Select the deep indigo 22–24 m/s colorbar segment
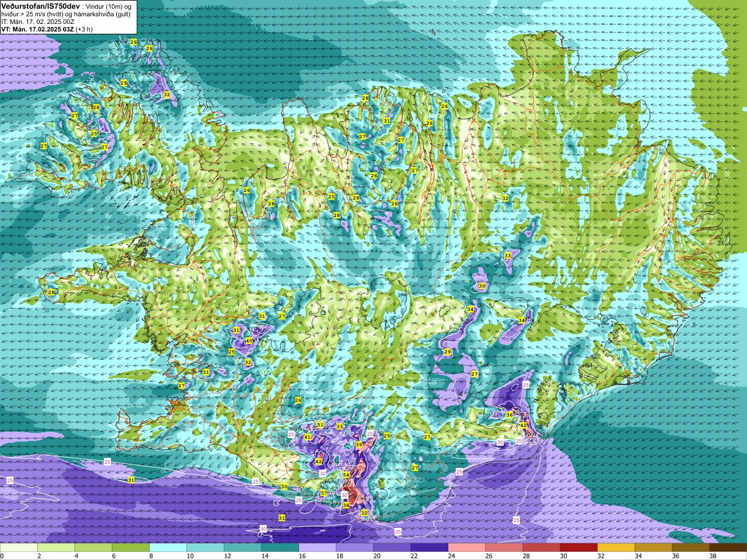This screenshot has width=747, height=560. [430, 548]
